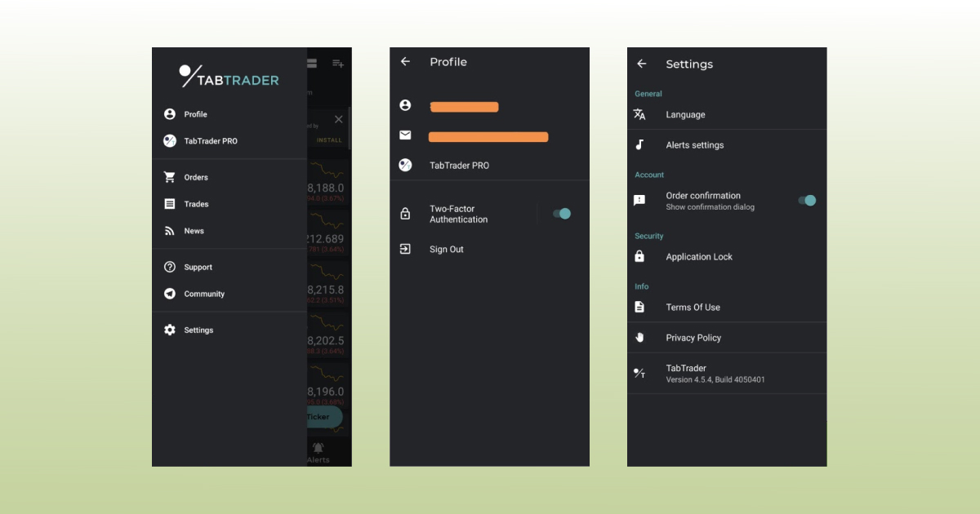Open the Privacy Policy link

tap(693, 338)
